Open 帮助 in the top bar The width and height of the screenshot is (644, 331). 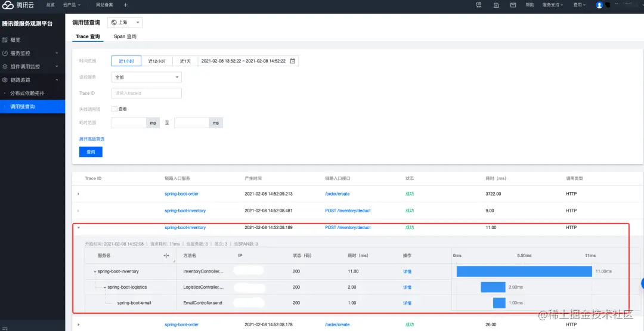pos(530,5)
